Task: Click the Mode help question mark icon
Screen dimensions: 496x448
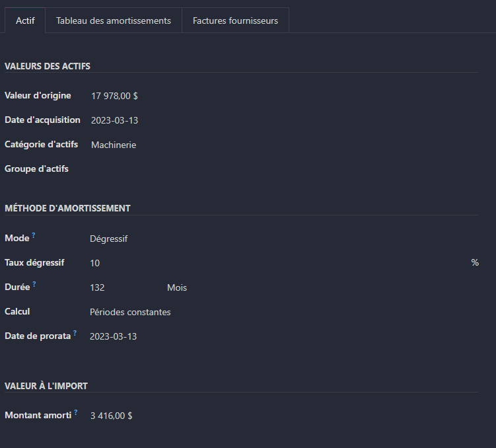Action: click(34, 235)
